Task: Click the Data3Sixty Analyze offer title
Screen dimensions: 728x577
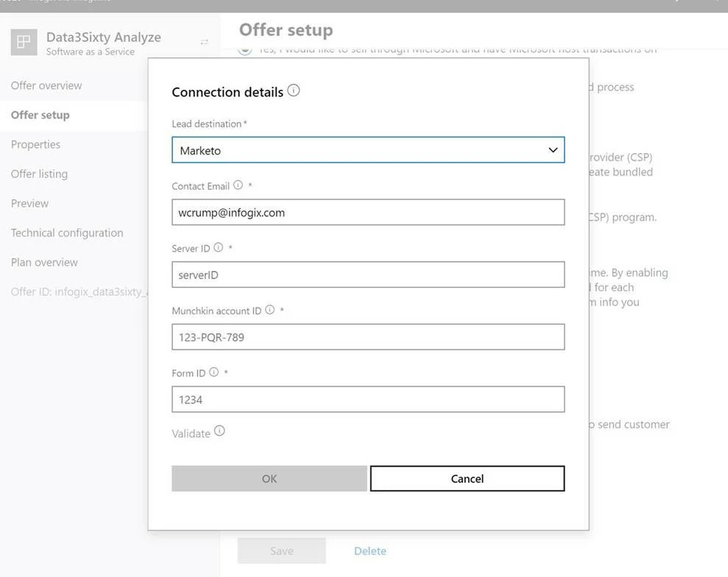Action: click(104, 37)
